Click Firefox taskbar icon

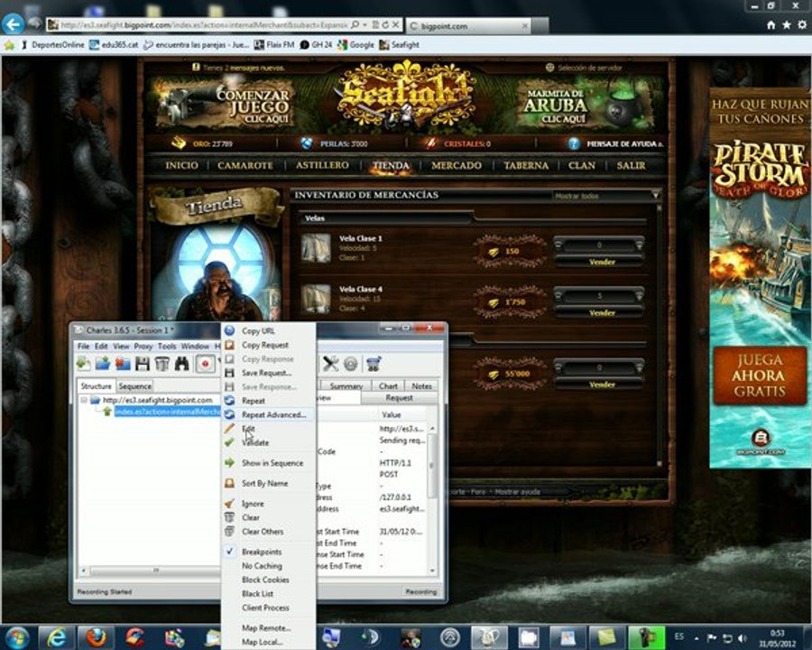click(x=96, y=637)
